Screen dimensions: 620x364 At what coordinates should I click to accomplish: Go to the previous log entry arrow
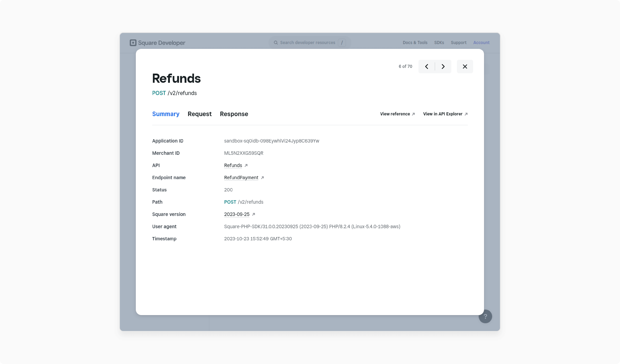[x=427, y=66]
